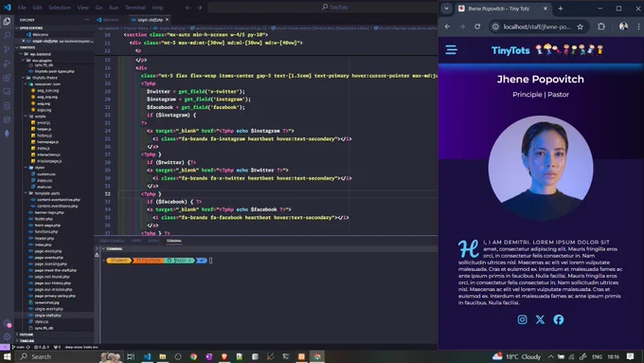Screen dimensions: 644x363
Task: Switch to the Debug Console panel tab
Action: [112, 241]
